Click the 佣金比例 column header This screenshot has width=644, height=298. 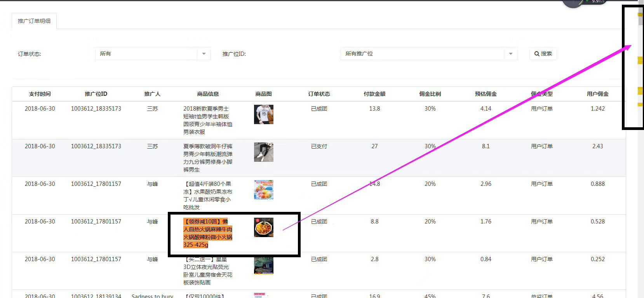point(430,94)
